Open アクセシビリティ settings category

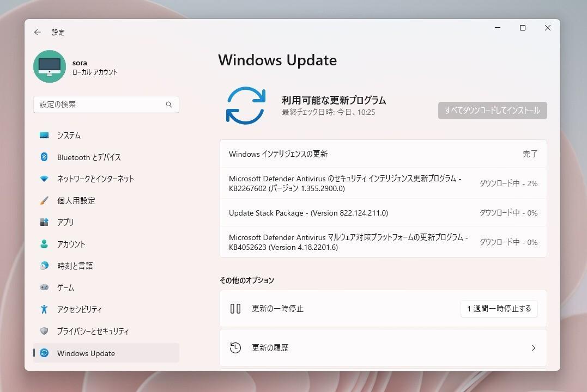pyautogui.click(x=106, y=309)
